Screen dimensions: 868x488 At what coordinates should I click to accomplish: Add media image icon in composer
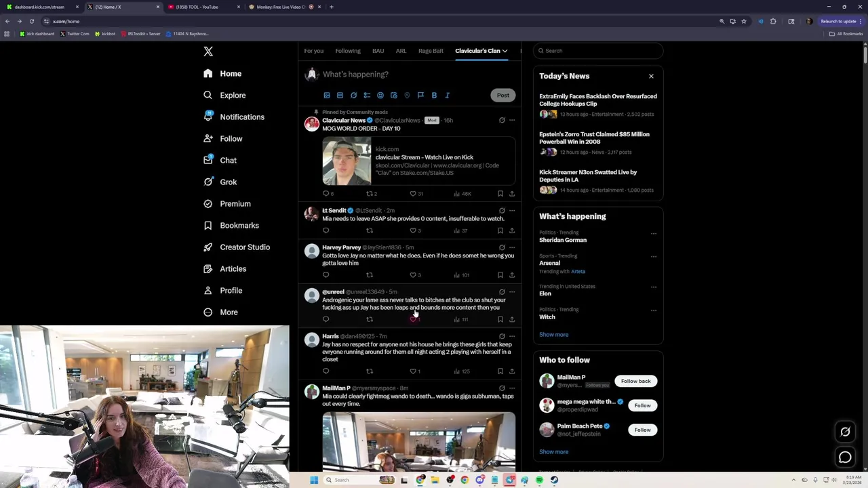327,96
